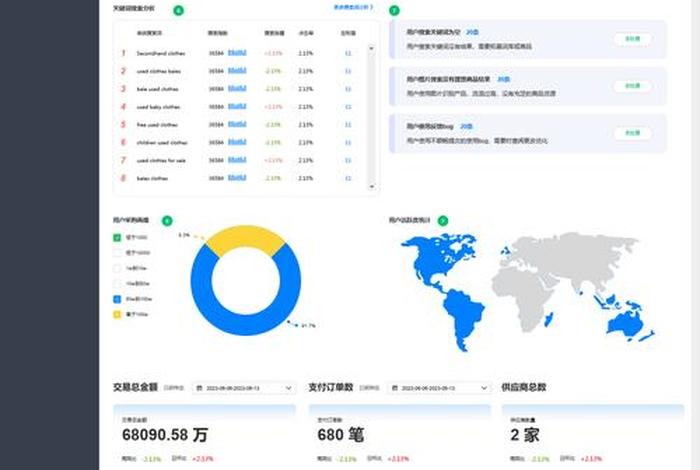Select the yellow donut chart segment
Image resolution: width=700 pixels, height=470 pixels.
[x=246, y=236]
